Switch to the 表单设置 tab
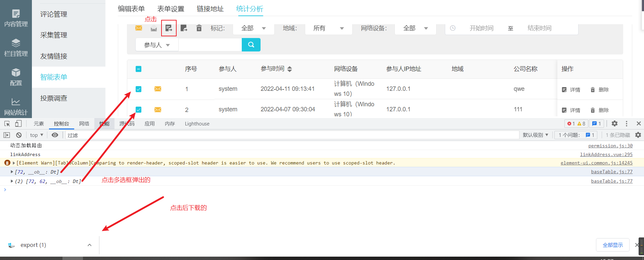 (x=171, y=9)
